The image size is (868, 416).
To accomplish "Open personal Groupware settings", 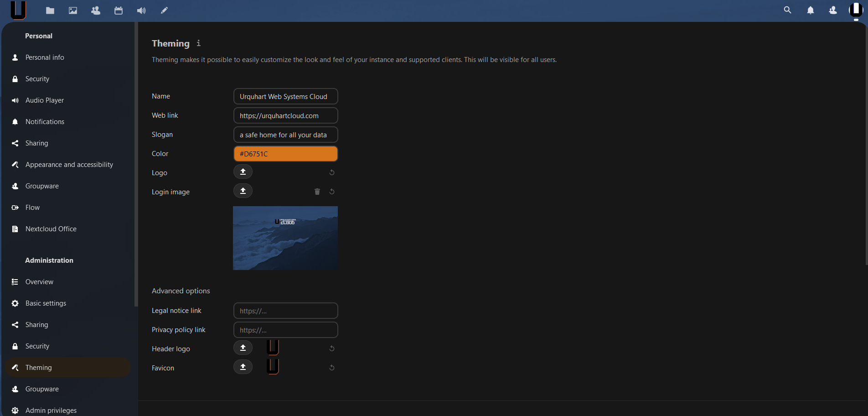I will tap(68, 186).
